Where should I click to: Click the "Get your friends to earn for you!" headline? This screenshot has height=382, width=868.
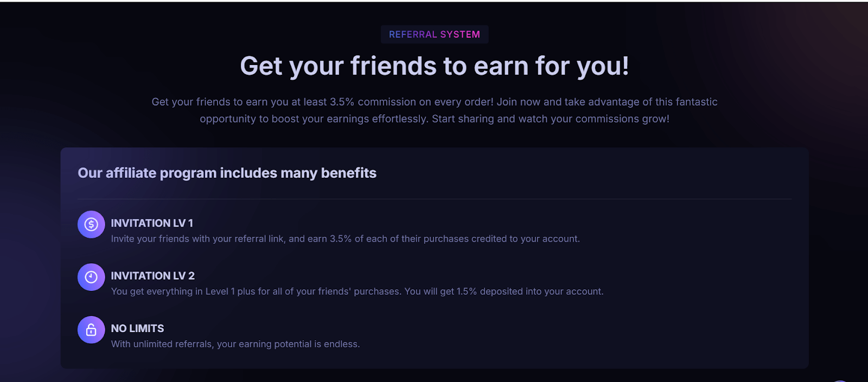[435, 66]
